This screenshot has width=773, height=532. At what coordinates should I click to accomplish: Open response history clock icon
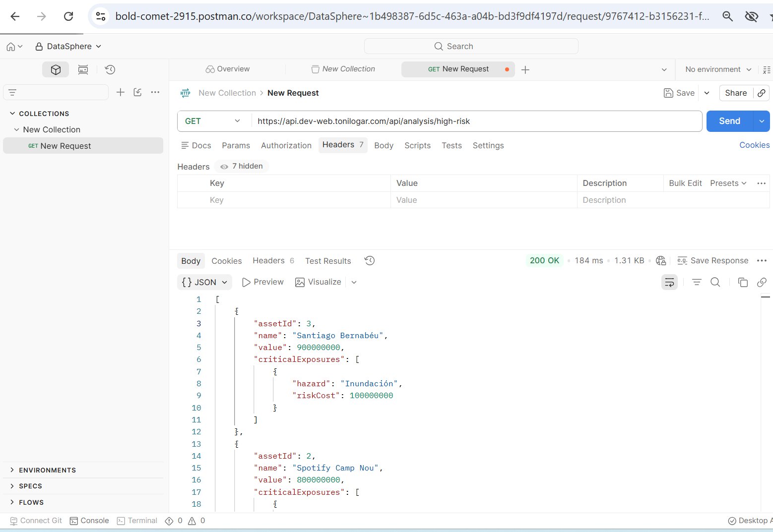369,261
